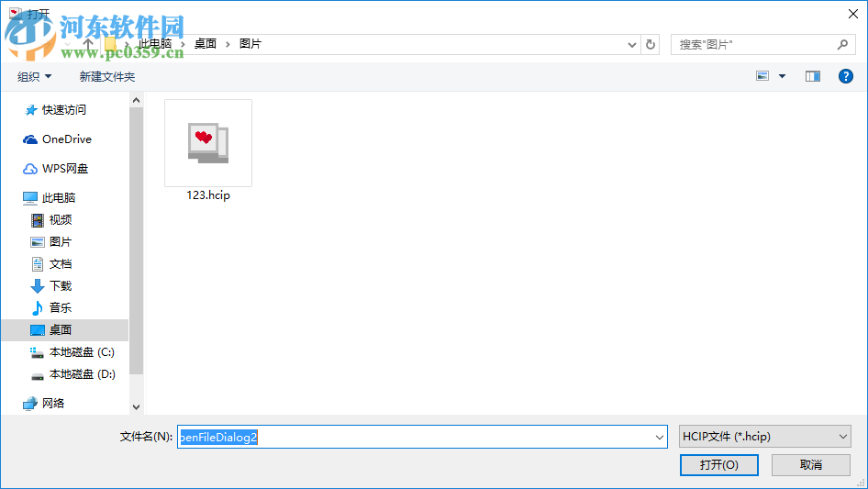Screen dimensions: 868x489
Task: Select the 123.hcip file thumbnail
Action: (208, 143)
